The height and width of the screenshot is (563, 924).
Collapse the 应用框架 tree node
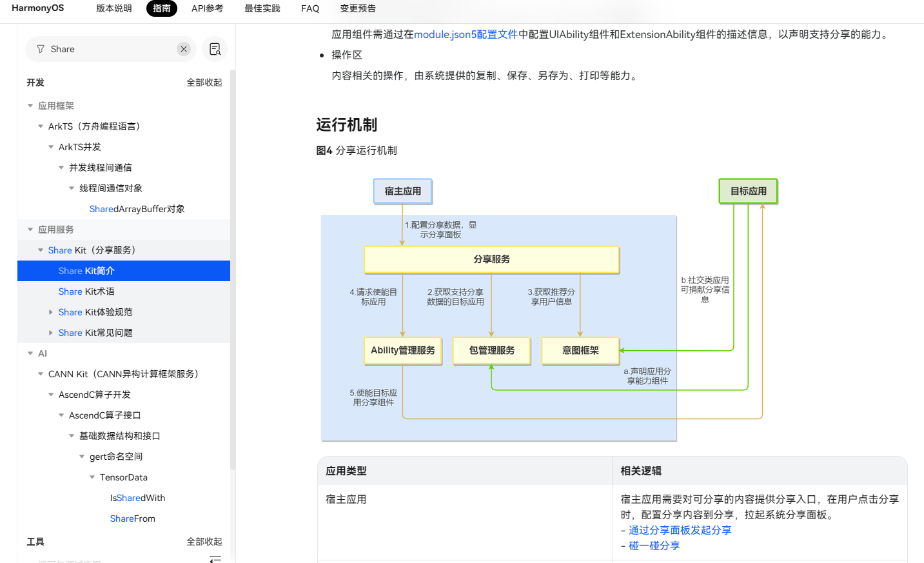pyautogui.click(x=30, y=106)
